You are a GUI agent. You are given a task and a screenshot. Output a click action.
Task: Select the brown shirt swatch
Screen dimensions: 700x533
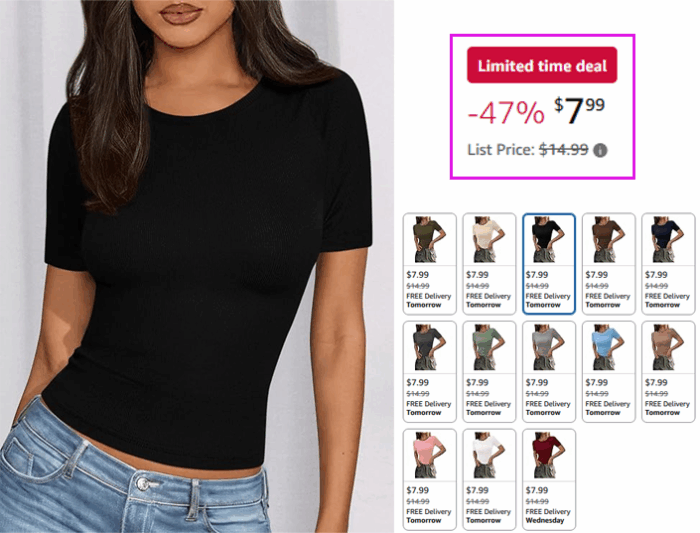tap(608, 264)
